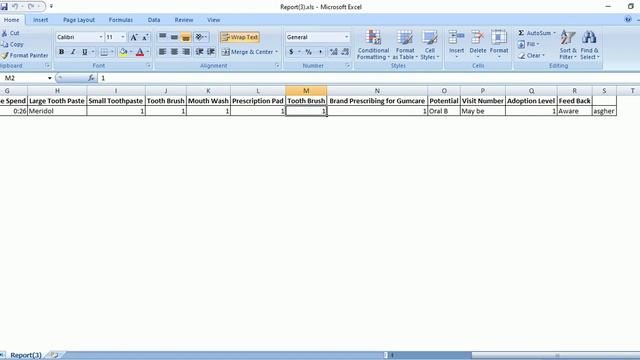
Task: Click the Redo arrow icon
Action: tap(31, 7)
